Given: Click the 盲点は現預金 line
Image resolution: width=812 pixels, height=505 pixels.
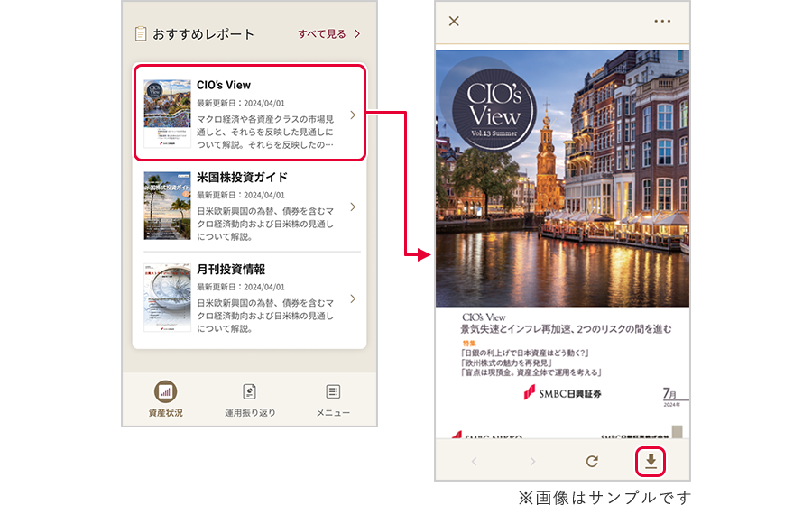Looking at the screenshot, I should [x=531, y=372].
